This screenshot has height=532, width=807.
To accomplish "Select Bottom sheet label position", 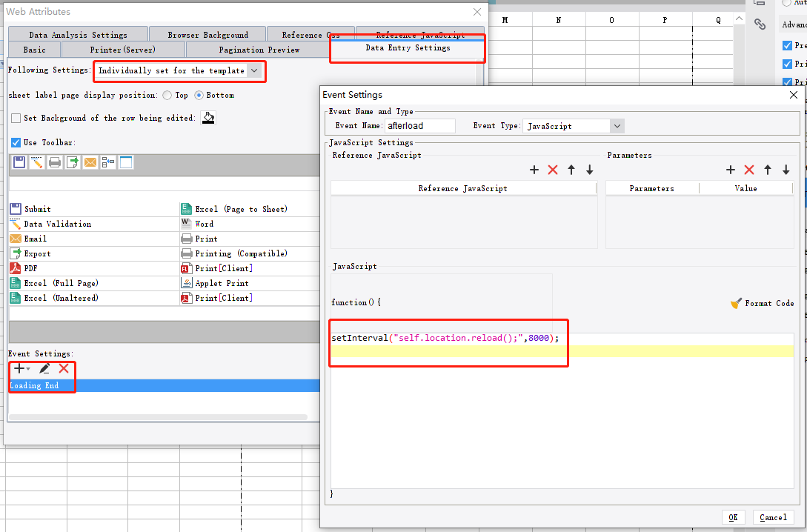I will click(199, 95).
